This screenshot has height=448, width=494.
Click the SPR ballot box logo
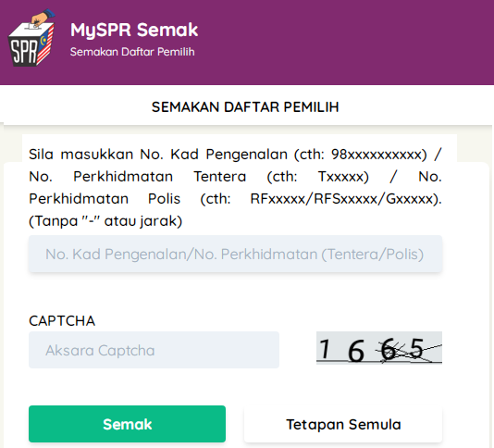(31, 38)
